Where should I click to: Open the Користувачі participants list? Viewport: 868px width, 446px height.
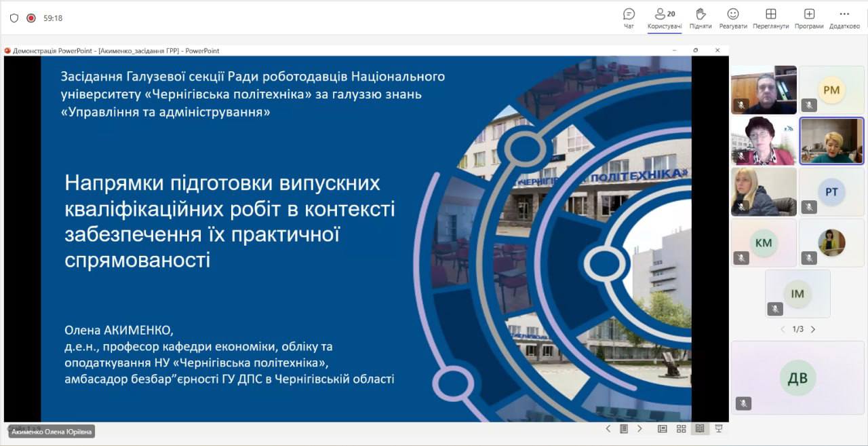(665, 18)
